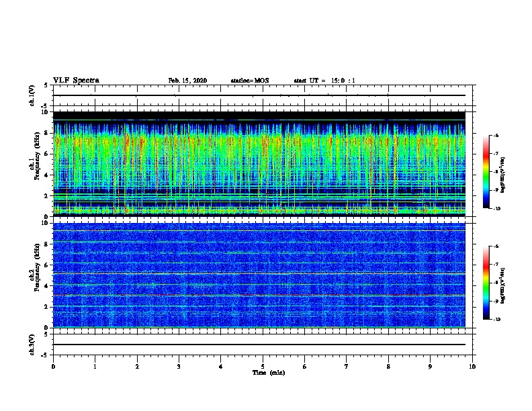Select the date text "Feb. 15, 2020"
This screenshot has height=411, width=532.
(x=187, y=81)
